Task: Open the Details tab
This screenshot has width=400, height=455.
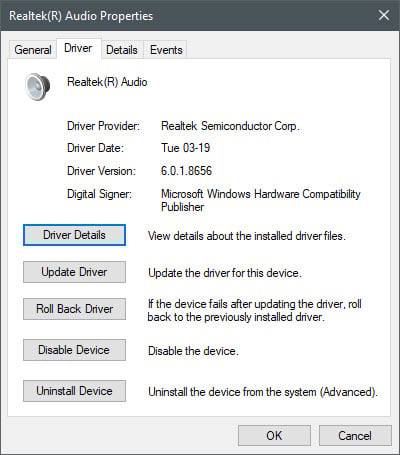Action: click(122, 50)
